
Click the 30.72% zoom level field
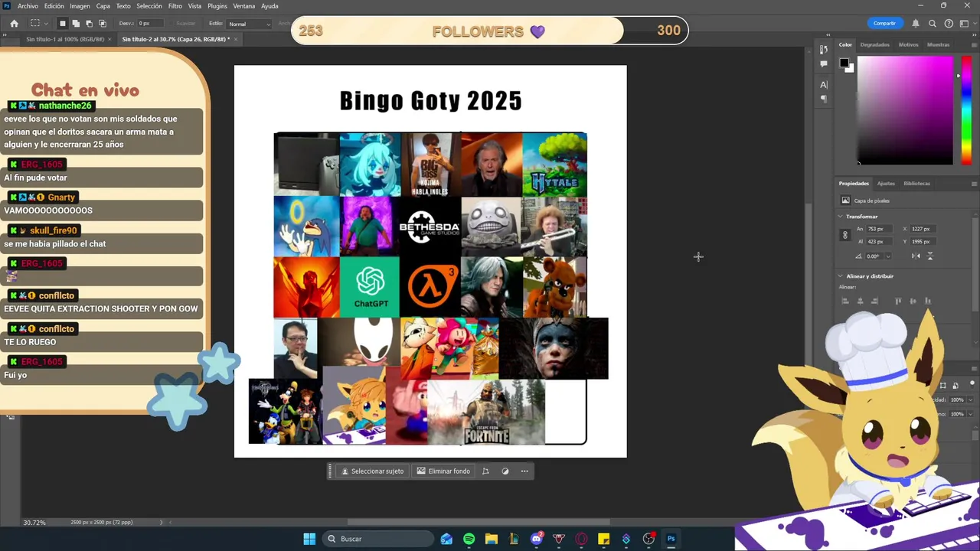[x=34, y=523]
